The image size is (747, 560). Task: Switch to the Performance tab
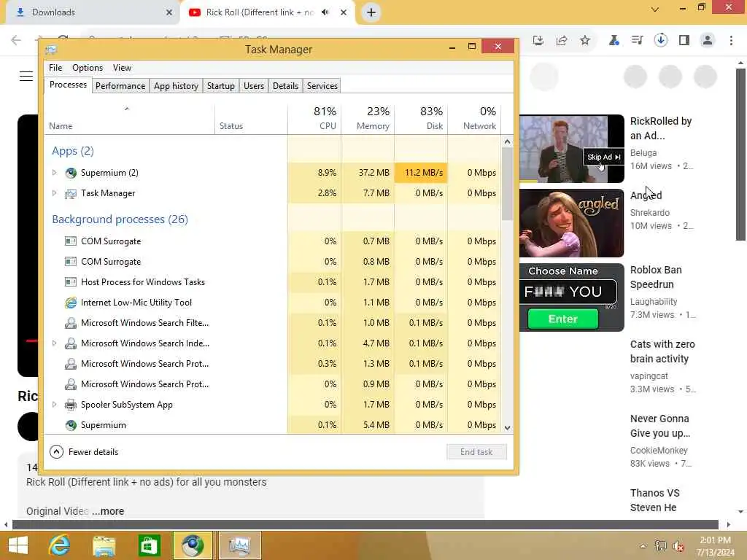pos(120,86)
